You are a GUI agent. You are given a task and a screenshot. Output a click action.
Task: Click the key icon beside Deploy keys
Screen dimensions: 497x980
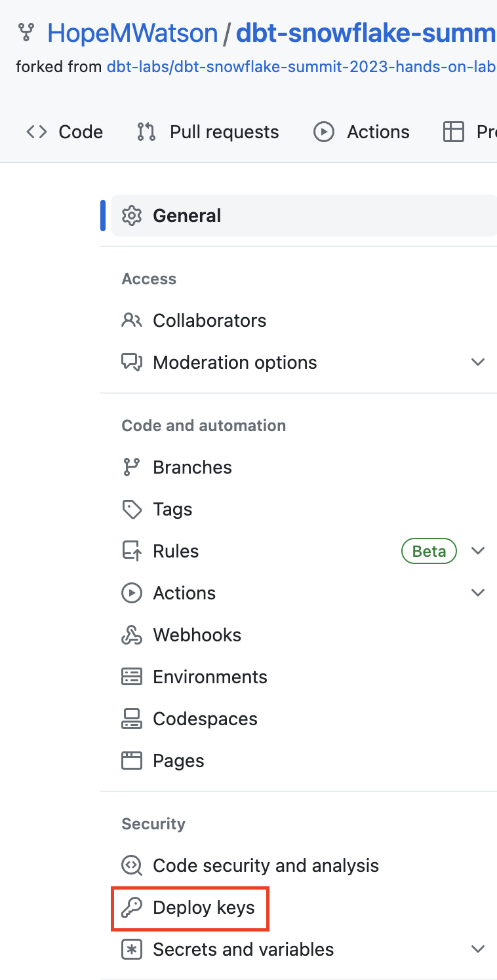(132, 908)
